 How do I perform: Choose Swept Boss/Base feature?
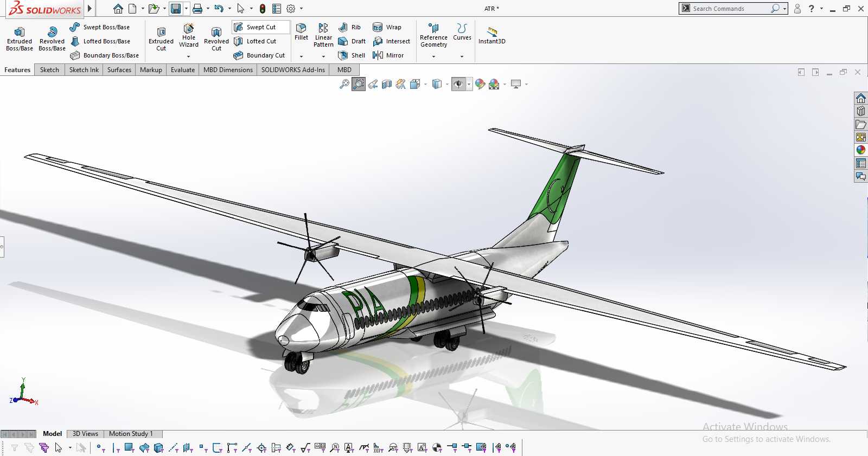click(100, 27)
